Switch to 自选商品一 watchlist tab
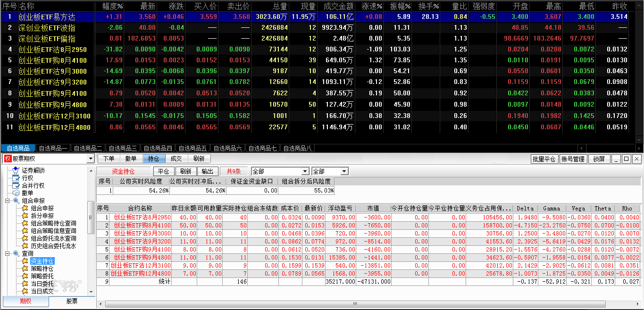This screenshot has width=644, height=310. [x=53, y=148]
